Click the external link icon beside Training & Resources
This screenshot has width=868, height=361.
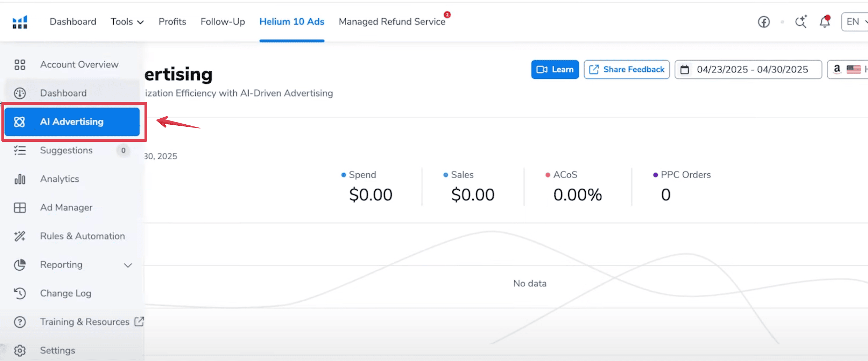pos(139,321)
